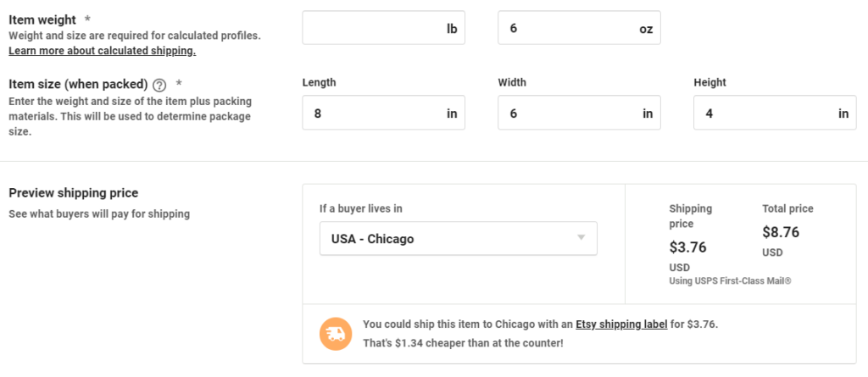868x377 pixels.
Task: Expand the buyer location dropdown arrow
Action: tap(581, 238)
